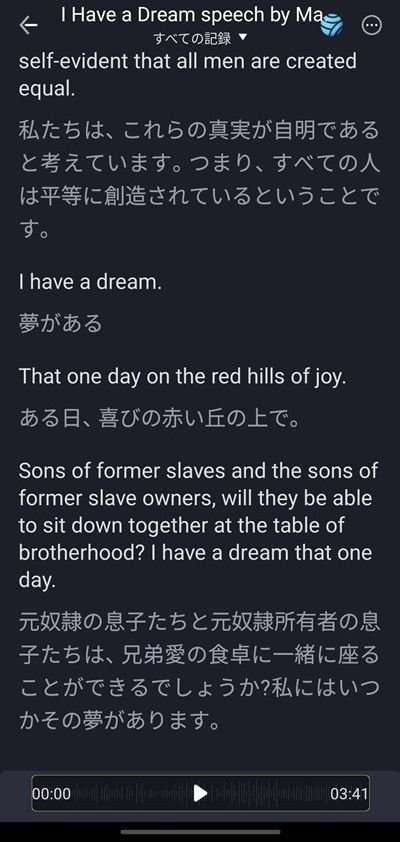This screenshot has height=842, width=400.
Task: Select the translation 夢がある
Action: tap(61, 323)
